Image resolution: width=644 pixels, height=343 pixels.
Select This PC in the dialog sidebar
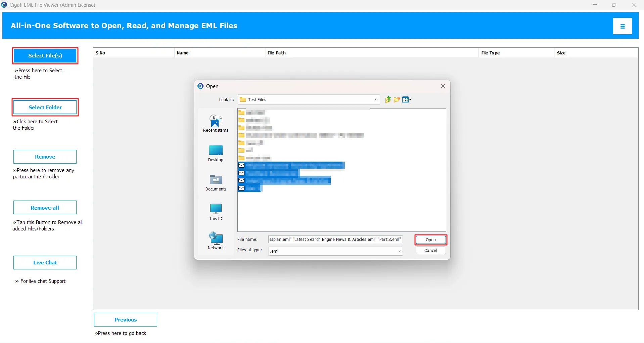click(216, 212)
